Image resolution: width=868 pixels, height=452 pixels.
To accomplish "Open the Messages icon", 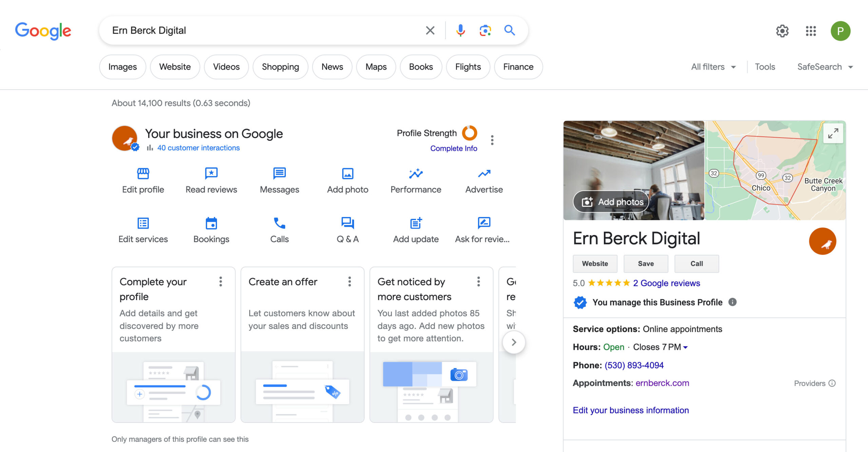I will pos(279,174).
